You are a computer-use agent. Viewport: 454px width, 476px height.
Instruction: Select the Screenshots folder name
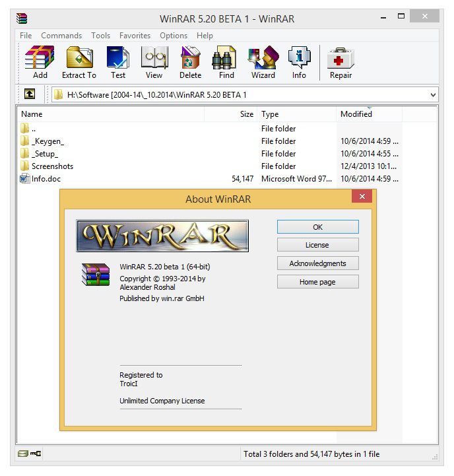point(53,166)
